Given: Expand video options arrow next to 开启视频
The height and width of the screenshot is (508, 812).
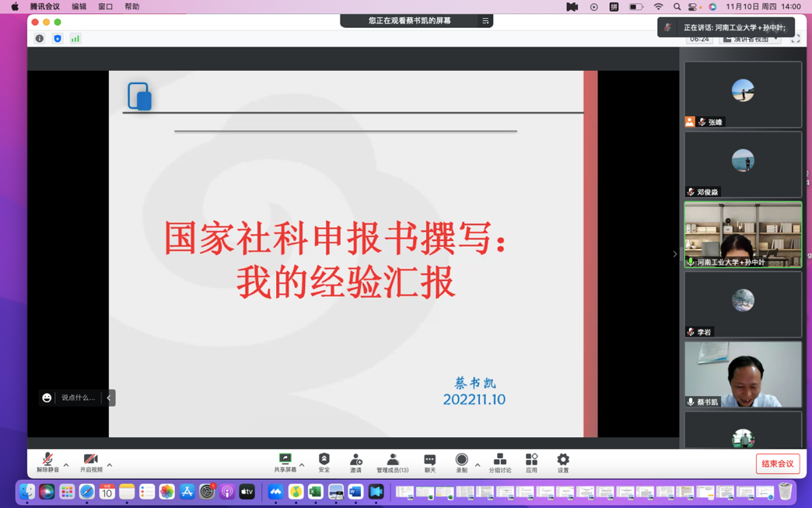Looking at the screenshot, I should click(x=110, y=465).
